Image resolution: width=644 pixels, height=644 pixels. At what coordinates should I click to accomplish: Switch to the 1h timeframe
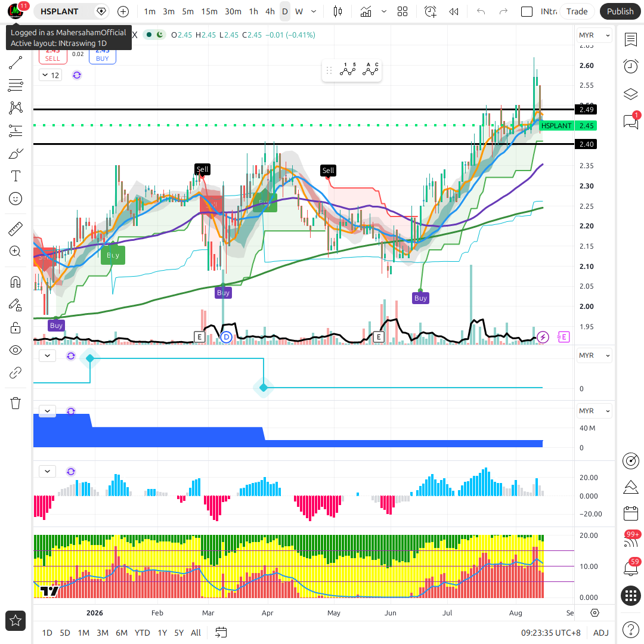point(253,11)
